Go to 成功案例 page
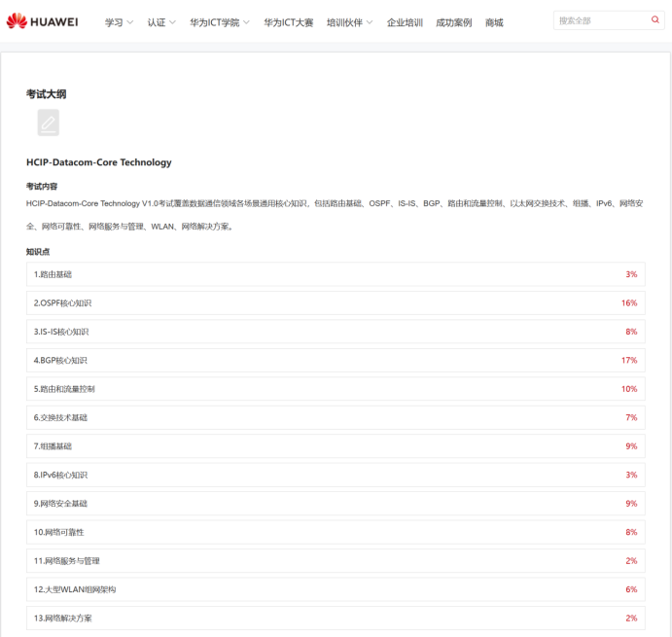Image resolution: width=672 pixels, height=637 pixels. [x=454, y=22]
